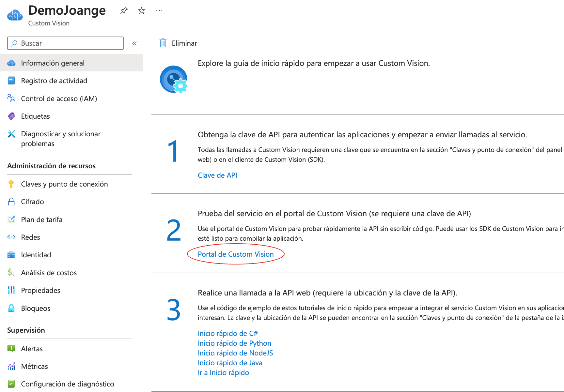Mark DemoJoange as favorite with star

[141, 11]
